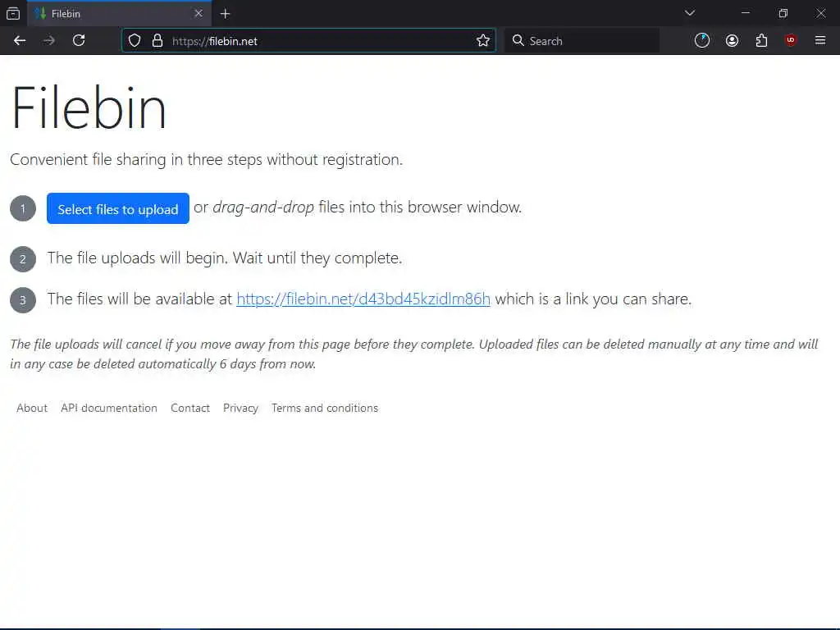The height and width of the screenshot is (630, 840).
Task: Expand the list all tabs chevron
Action: coord(689,13)
